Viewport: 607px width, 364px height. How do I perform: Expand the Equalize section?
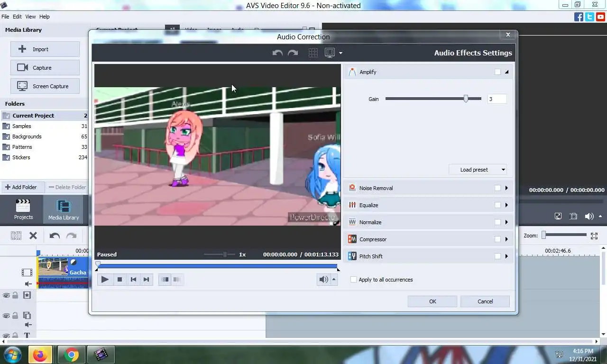point(506,205)
